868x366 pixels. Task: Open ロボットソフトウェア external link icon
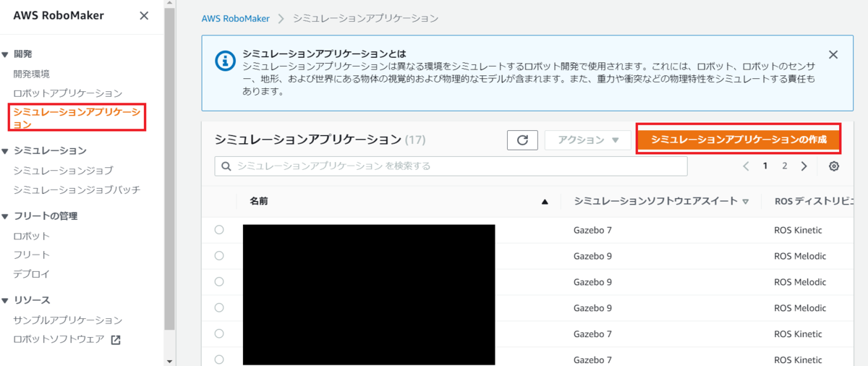(x=116, y=339)
